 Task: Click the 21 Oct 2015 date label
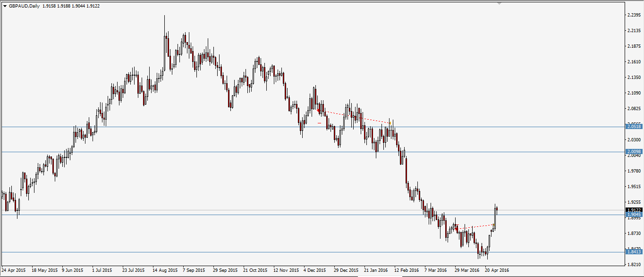coord(255,271)
